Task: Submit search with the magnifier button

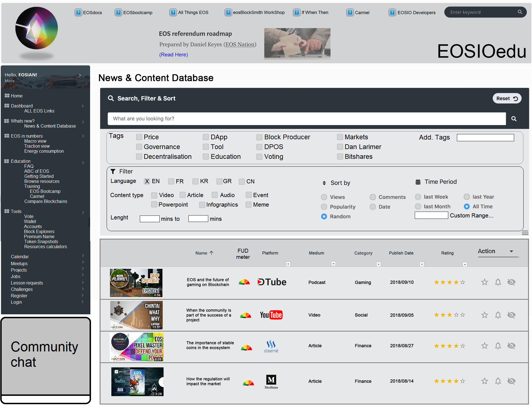Action: pos(514,119)
